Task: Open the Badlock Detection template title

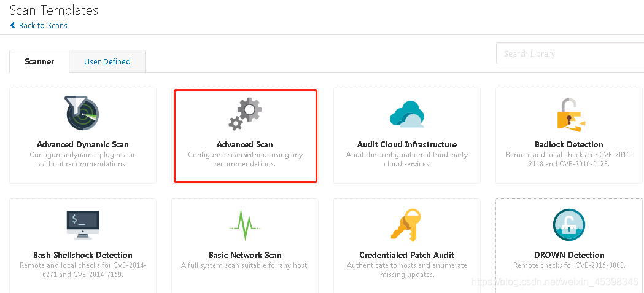Action: [x=569, y=144]
